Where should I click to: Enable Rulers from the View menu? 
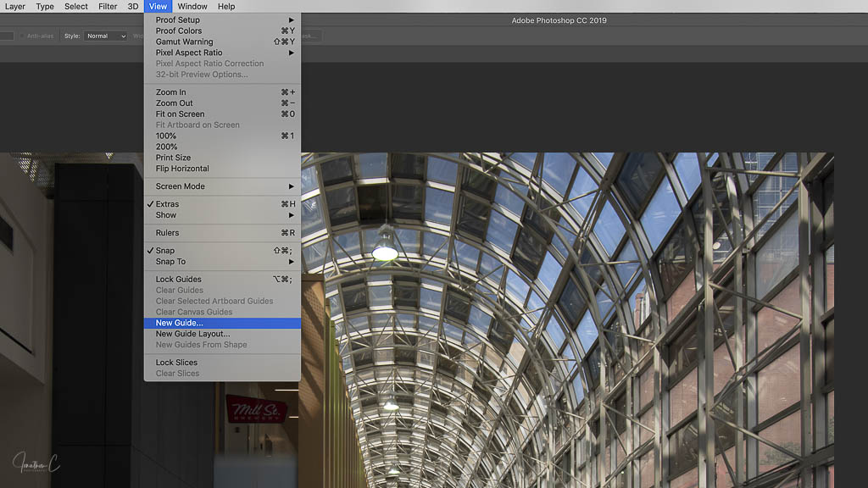click(x=167, y=233)
